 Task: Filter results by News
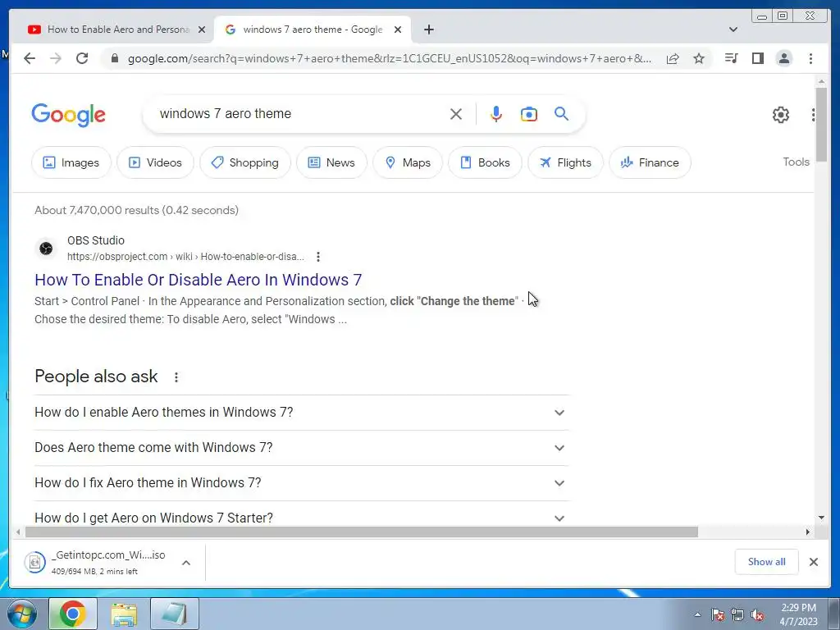click(331, 162)
